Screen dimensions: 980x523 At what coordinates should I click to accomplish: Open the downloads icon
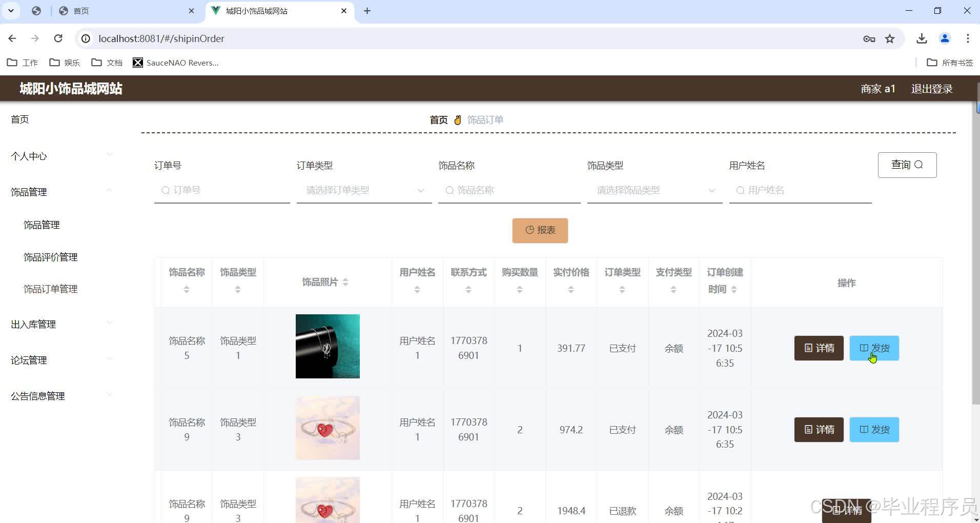(x=922, y=38)
